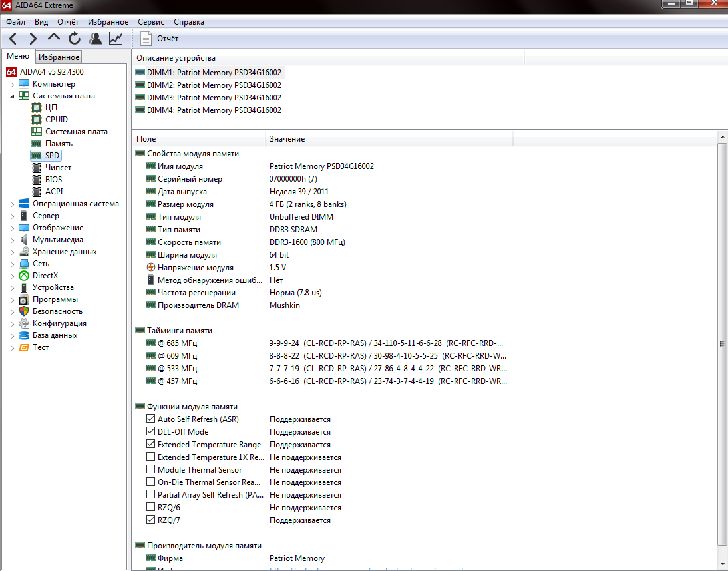
Task: Expand the Программы node arrow
Action: [12, 300]
